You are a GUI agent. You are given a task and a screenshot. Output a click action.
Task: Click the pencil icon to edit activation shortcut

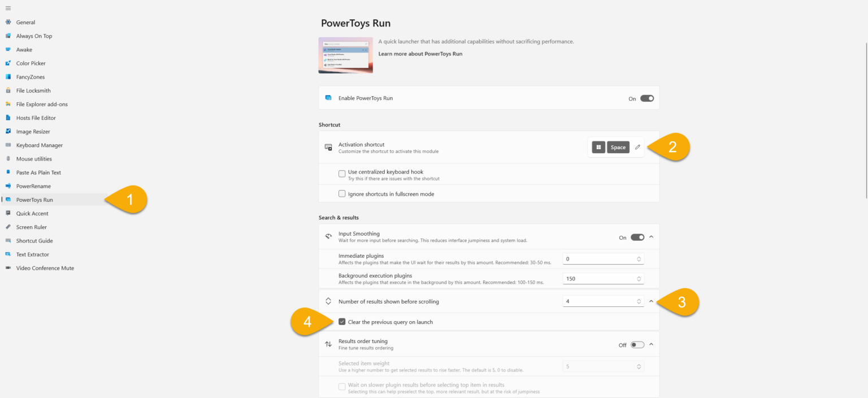coord(637,148)
